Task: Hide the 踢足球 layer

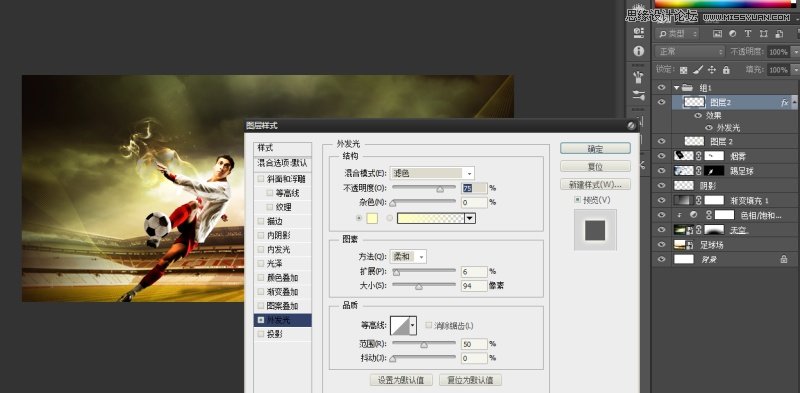Action: point(662,170)
